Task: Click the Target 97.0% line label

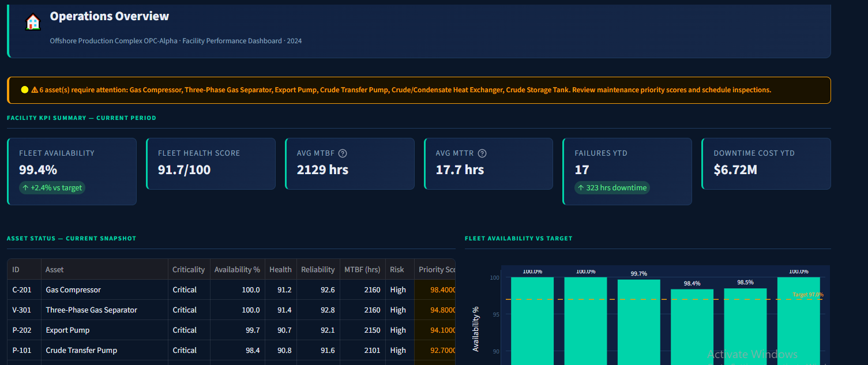Action: (x=808, y=295)
